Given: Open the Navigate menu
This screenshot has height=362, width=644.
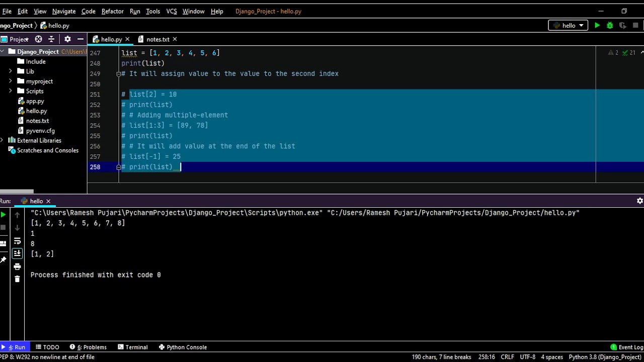Looking at the screenshot, I should pyautogui.click(x=64, y=11).
